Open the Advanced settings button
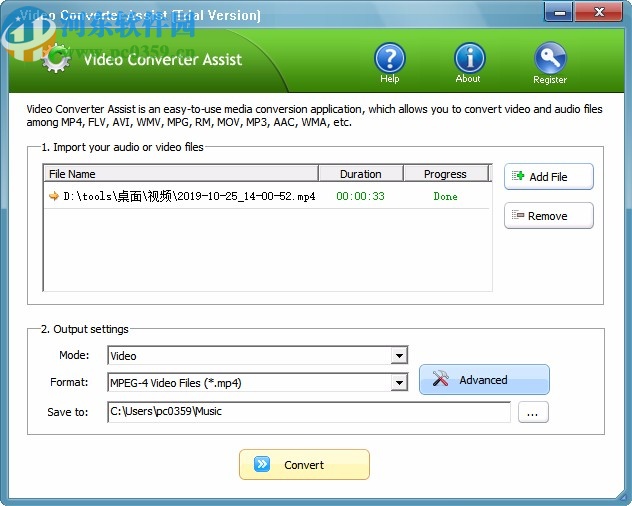Viewport: 632px width, 506px height. click(x=484, y=379)
